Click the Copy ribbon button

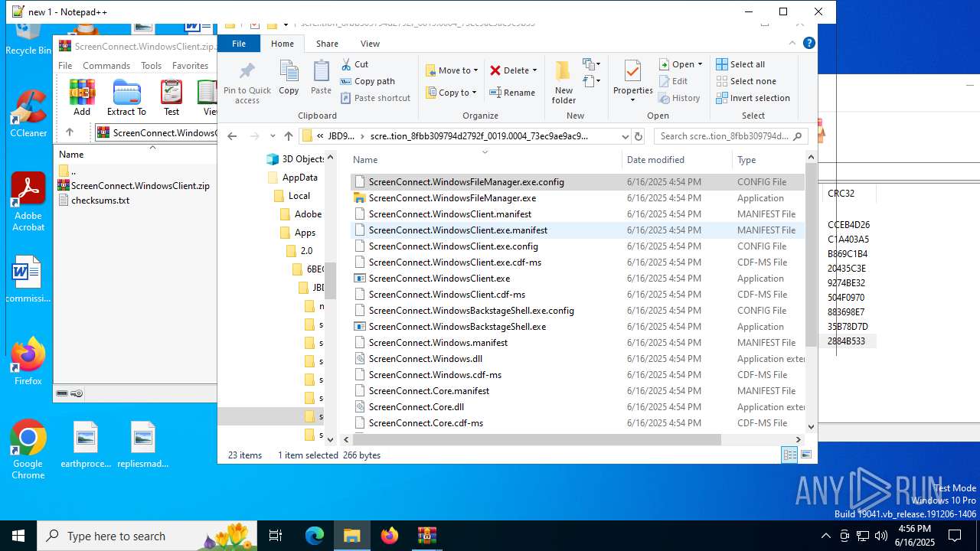point(289,77)
